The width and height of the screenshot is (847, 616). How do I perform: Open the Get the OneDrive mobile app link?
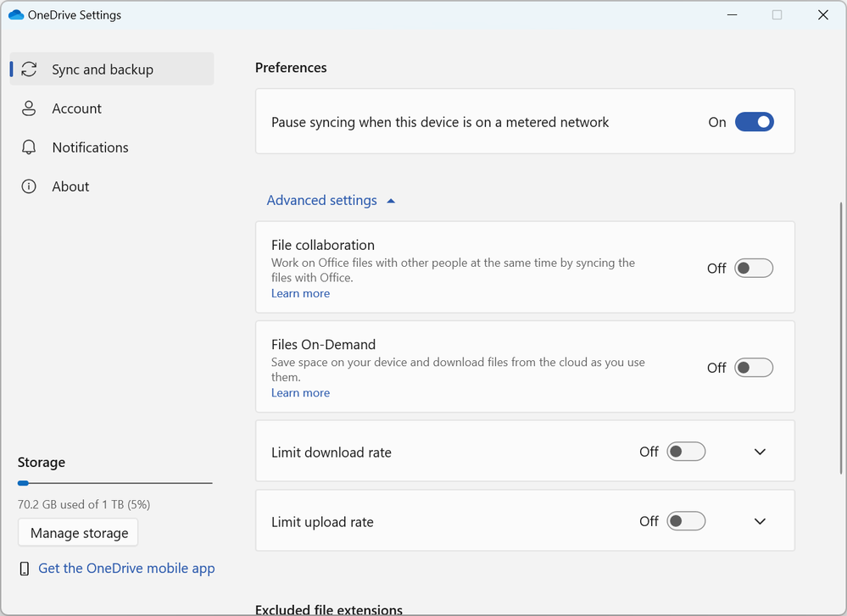click(x=126, y=569)
